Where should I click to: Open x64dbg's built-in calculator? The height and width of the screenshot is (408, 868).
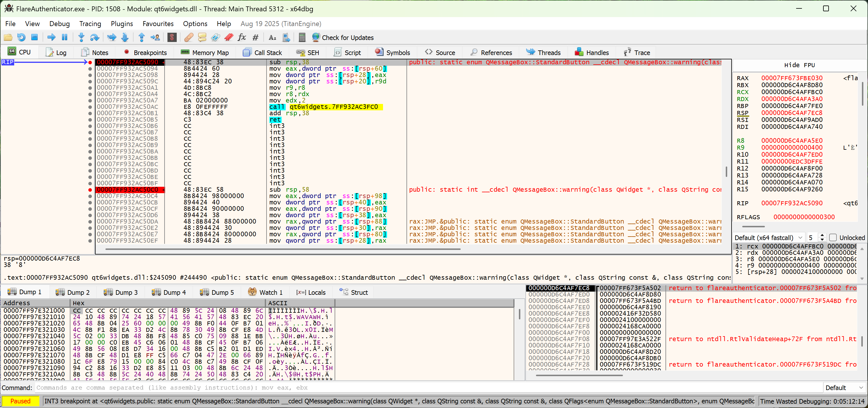coord(302,37)
